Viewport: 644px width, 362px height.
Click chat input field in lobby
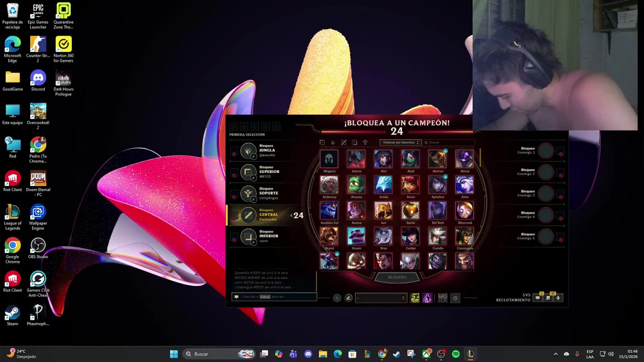(x=274, y=297)
